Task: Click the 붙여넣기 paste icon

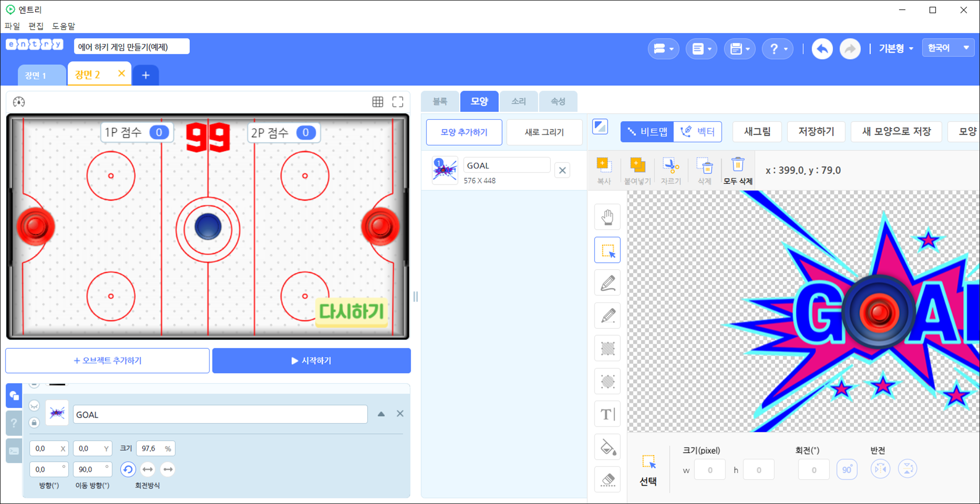Action: [x=637, y=171]
